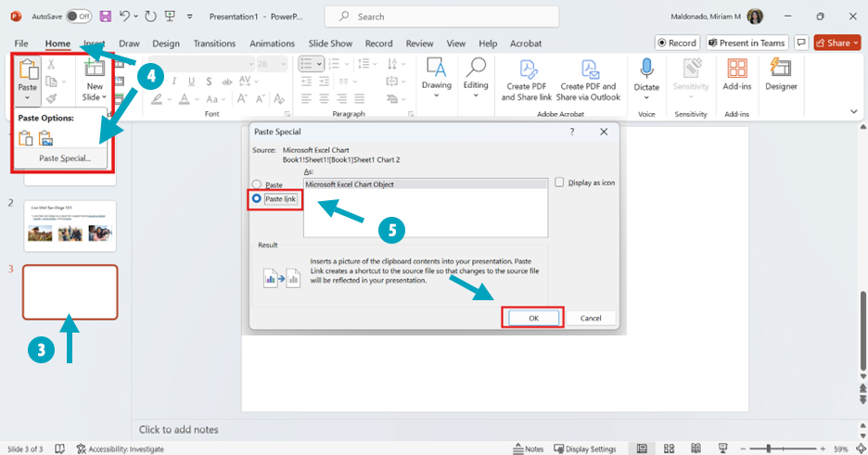Select the Paste link radio button
Viewport: 868px width, 455px height.
pos(256,198)
